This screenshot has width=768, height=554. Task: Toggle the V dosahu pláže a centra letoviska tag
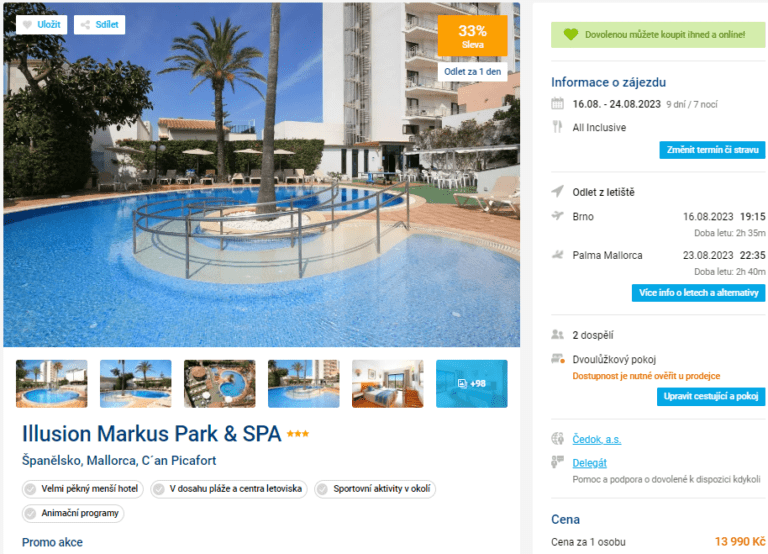point(229,488)
